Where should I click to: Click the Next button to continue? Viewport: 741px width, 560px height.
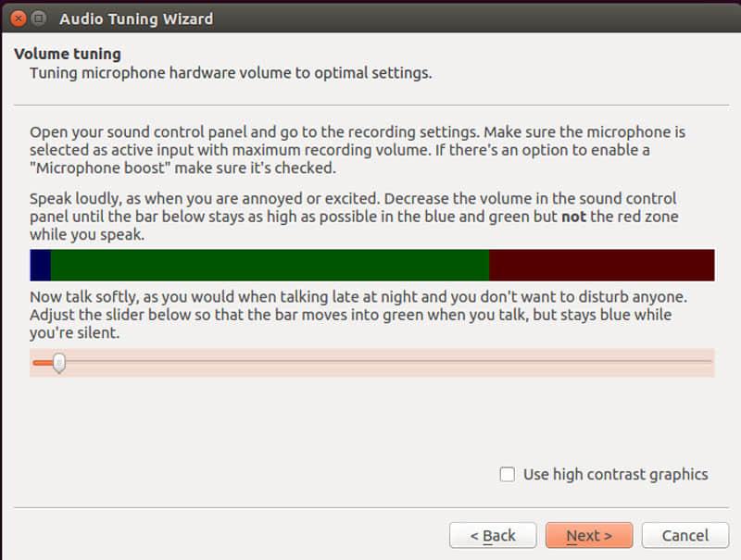pos(589,535)
